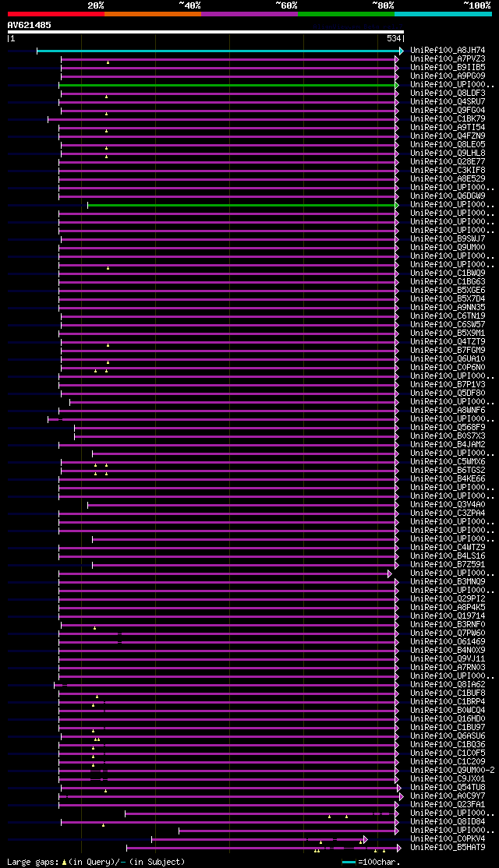
Task: Open hit UniRef100_A7PVZ3
Action: coord(448,58)
